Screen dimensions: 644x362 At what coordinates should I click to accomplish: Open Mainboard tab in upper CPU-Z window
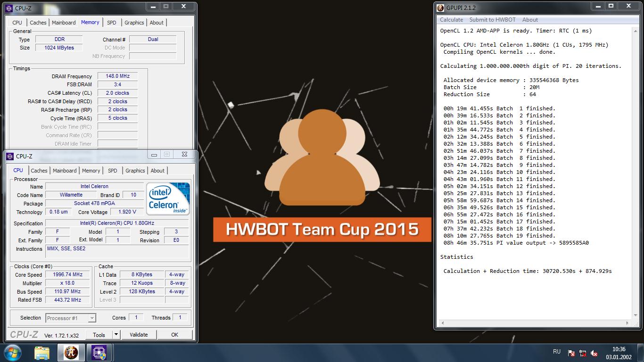pos(64,23)
